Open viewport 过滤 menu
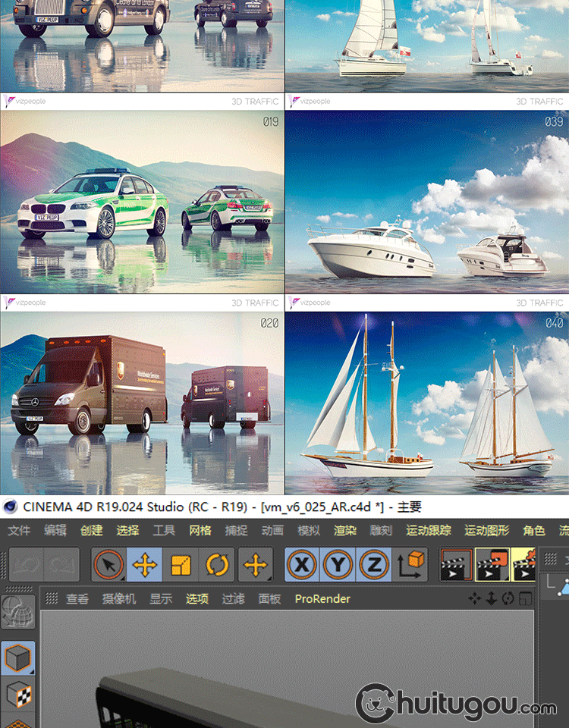The height and width of the screenshot is (728, 569). [233, 599]
